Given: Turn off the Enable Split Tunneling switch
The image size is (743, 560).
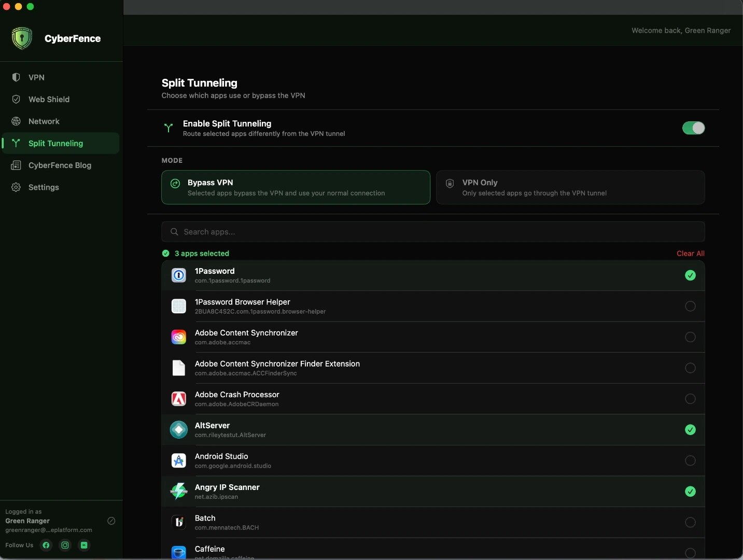Looking at the screenshot, I should click(x=693, y=128).
